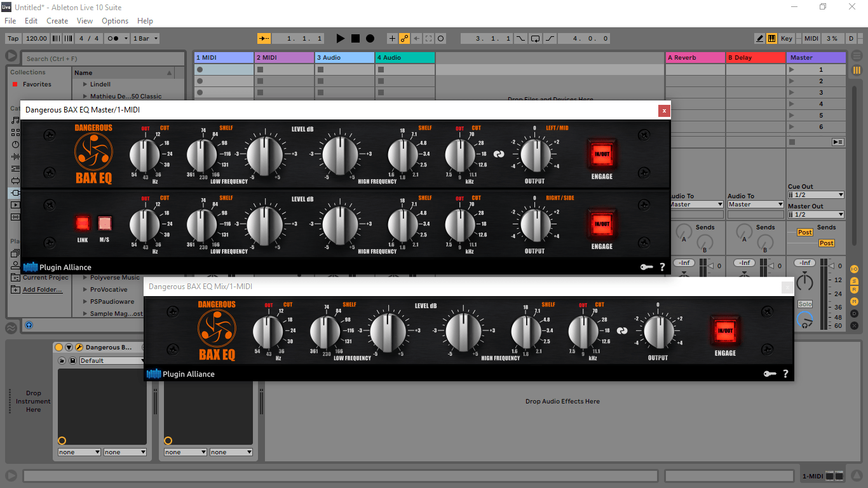Open the Master Out dropdown
The width and height of the screenshot is (868, 488).
(x=816, y=215)
